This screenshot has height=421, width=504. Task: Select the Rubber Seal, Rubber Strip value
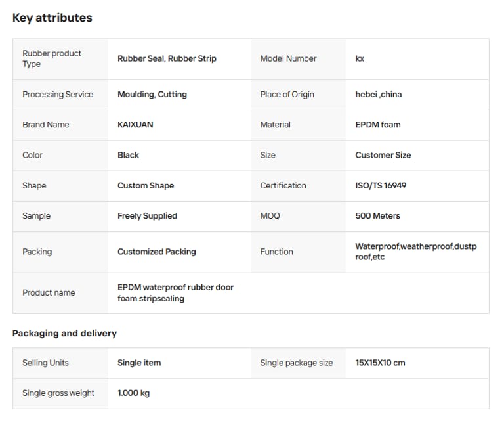pyautogui.click(x=167, y=58)
